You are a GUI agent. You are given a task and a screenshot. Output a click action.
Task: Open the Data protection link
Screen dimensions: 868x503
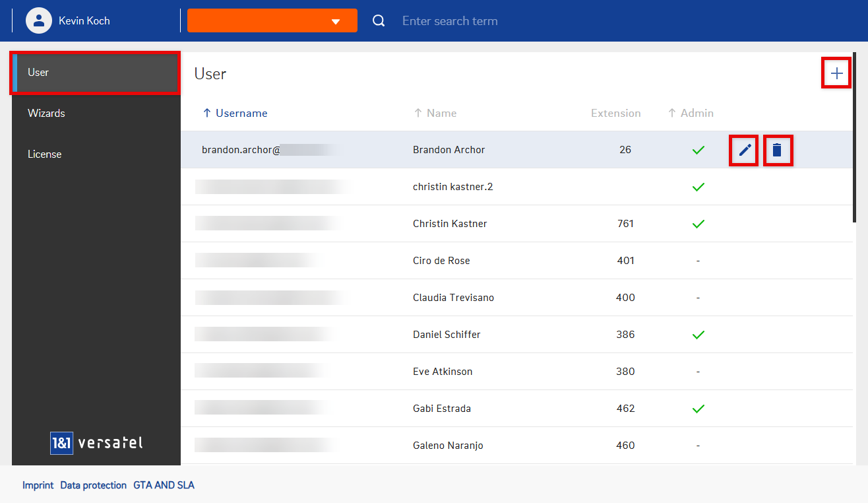93,485
